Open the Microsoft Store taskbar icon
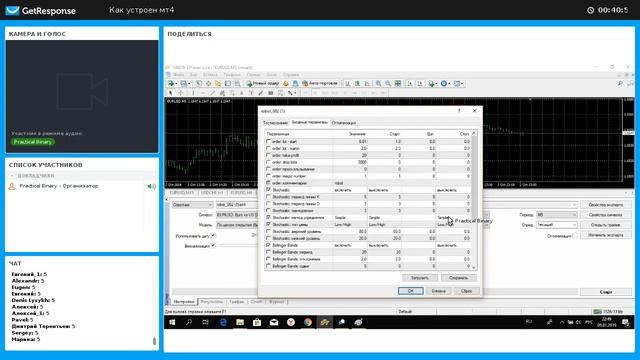Screen dimensions: 640x360 [x=257, y=322]
